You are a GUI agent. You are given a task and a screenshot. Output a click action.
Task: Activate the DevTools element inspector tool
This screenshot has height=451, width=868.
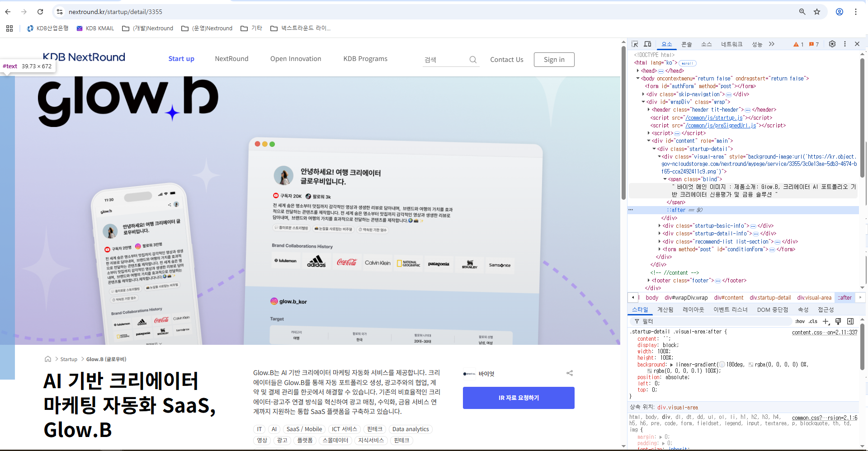click(x=635, y=44)
